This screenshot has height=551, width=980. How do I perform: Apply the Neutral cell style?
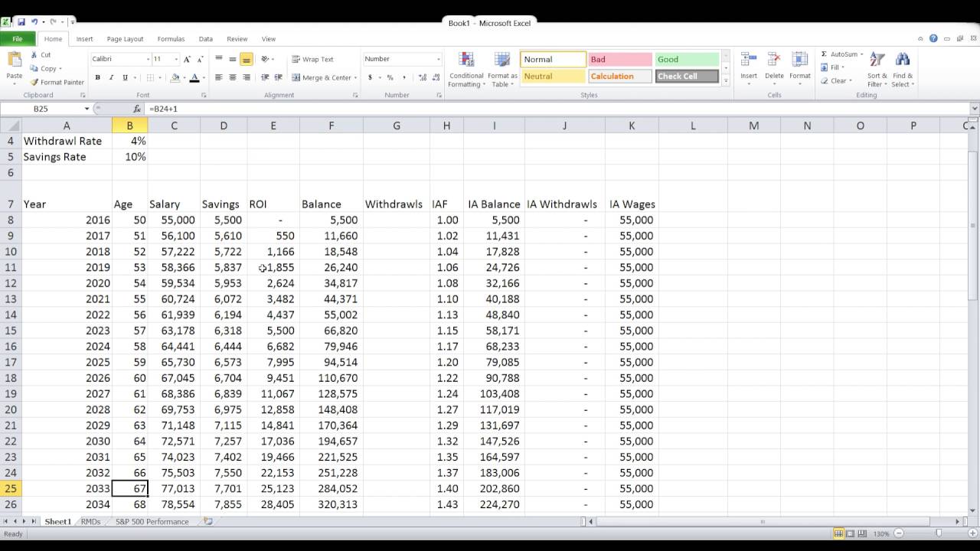[554, 76]
